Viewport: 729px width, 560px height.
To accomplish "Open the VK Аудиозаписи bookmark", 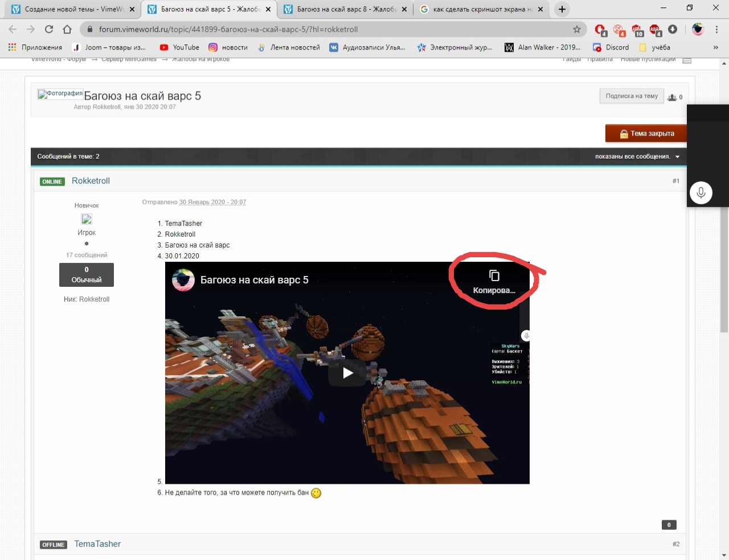I will click(x=367, y=48).
